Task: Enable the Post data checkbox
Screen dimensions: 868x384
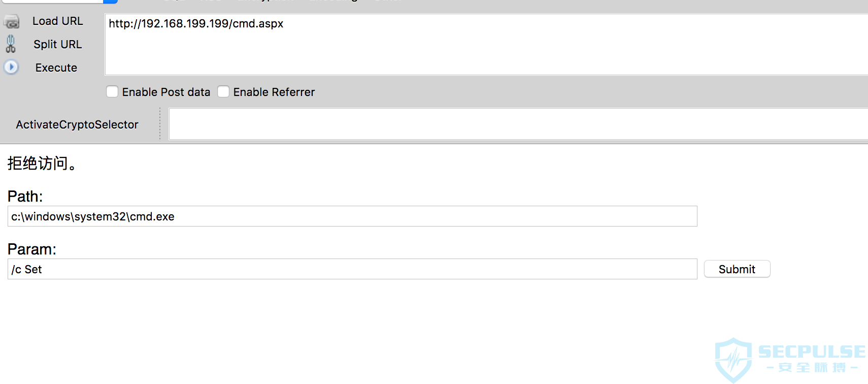Action: [x=113, y=92]
